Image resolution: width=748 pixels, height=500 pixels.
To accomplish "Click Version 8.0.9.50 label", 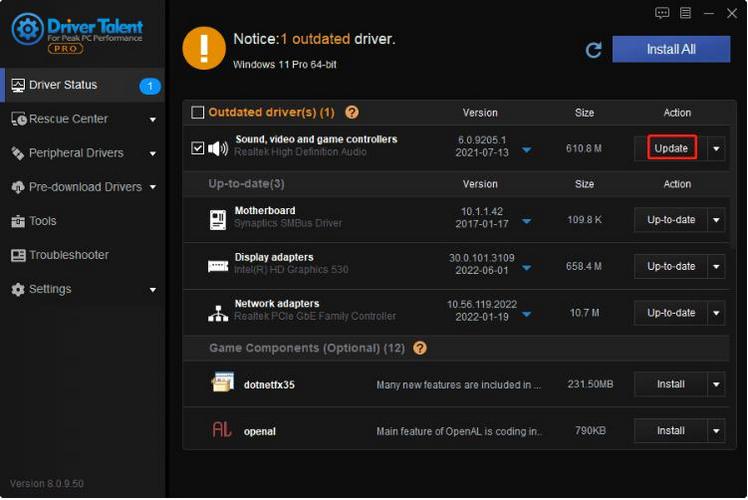I will pyautogui.click(x=47, y=484).
